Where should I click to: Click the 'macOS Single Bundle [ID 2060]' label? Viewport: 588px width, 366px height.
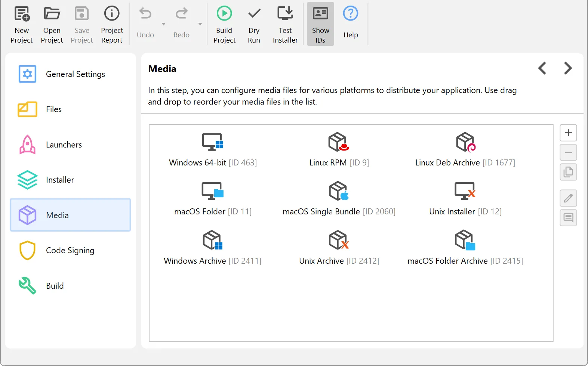click(339, 212)
